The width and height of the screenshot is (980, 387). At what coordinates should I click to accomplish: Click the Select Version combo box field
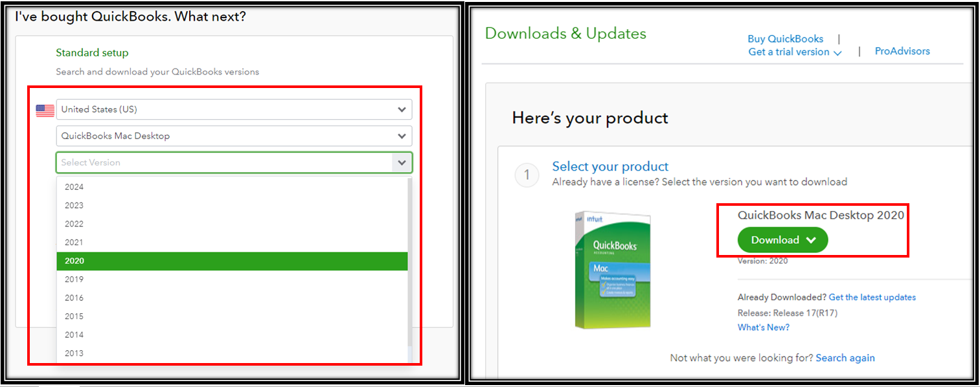coord(234,162)
